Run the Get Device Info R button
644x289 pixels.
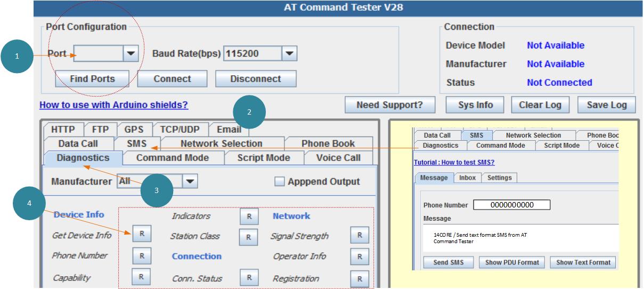(141, 235)
